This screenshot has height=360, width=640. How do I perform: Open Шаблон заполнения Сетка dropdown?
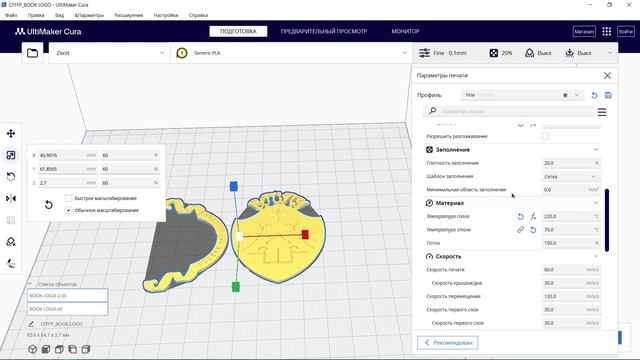(571, 176)
